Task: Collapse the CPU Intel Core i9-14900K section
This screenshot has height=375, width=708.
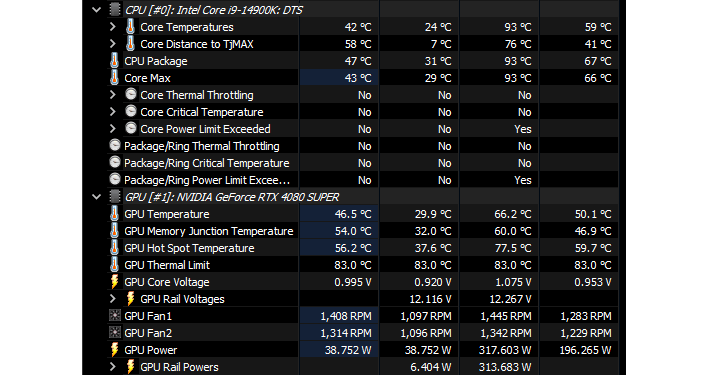Action: click(96, 9)
